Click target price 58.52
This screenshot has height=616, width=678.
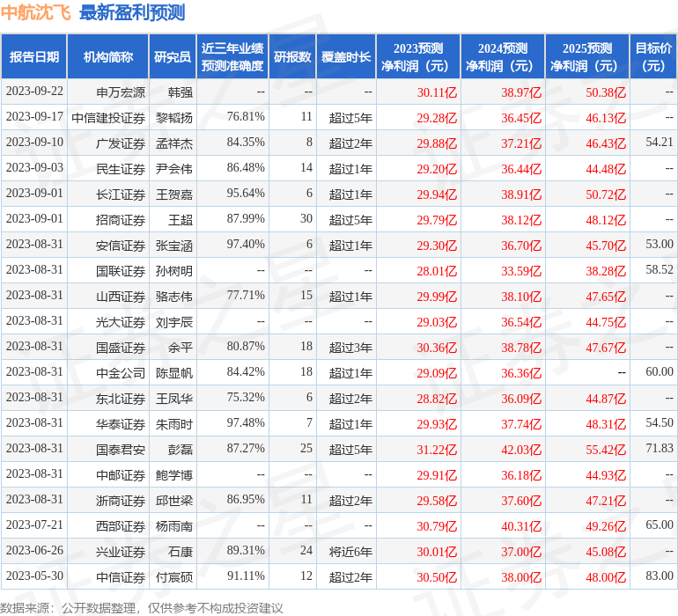tap(660, 270)
